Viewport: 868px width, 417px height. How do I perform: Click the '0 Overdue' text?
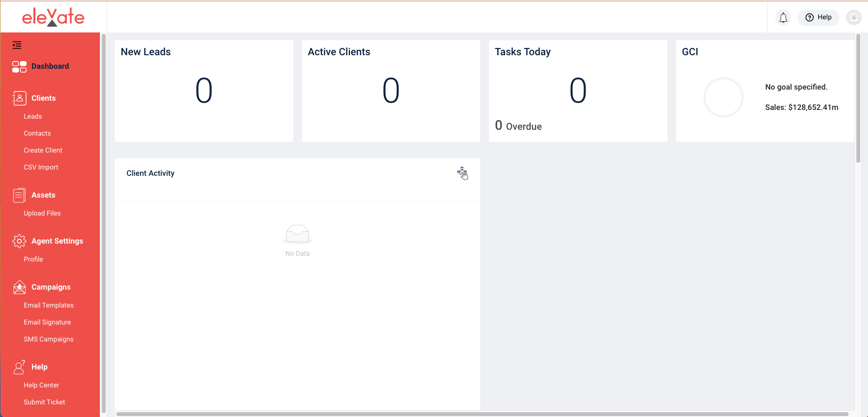pyautogui.click(x=519, y=126)
